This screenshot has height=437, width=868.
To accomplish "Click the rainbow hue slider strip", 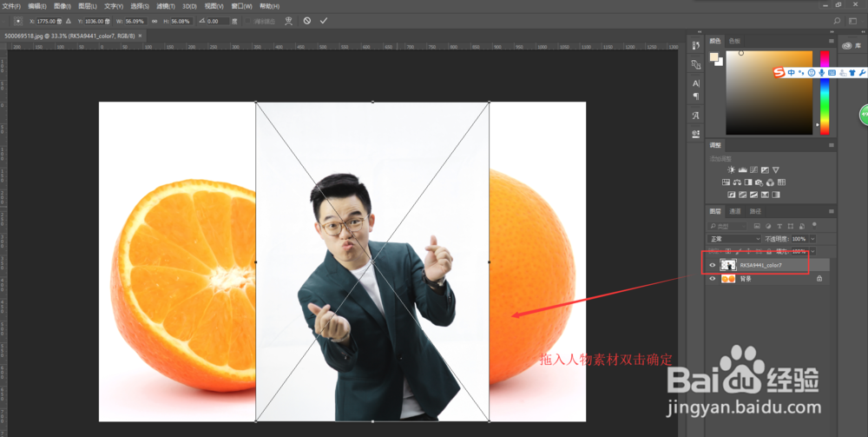I will [x=825, y=92].
